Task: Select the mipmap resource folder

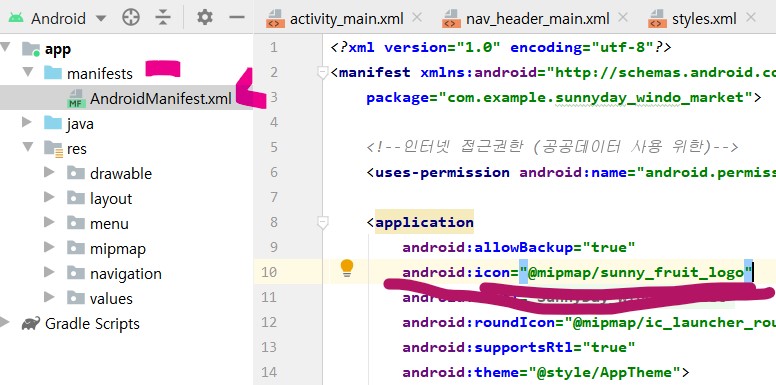Action: tap(118, 249)
